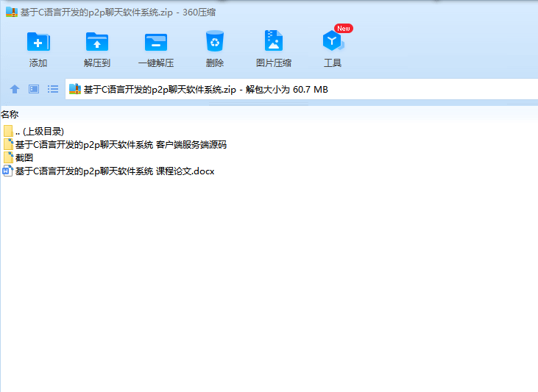
Task: Click the zip archive icon in path bar
Action: [x=75, y=89]
